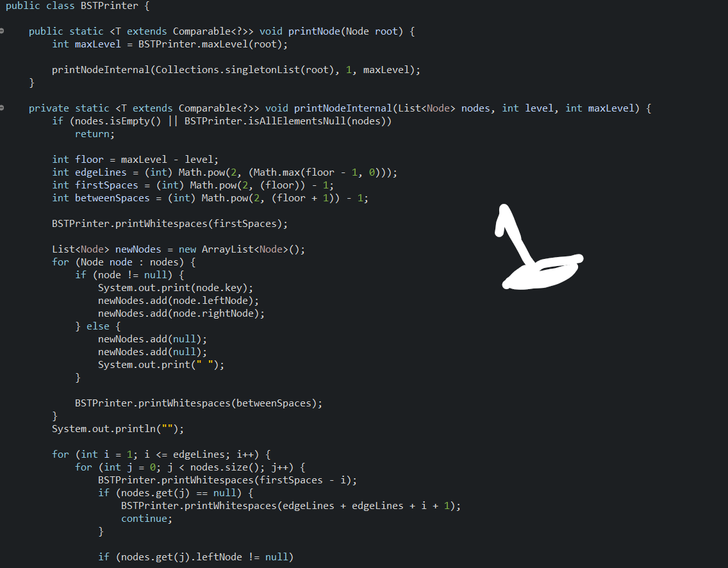This screenshot has width=728, height=568.
Task: Click 'System.out.print(node.key)' statement
Action: pyautogui.click(x=176, y=287)
